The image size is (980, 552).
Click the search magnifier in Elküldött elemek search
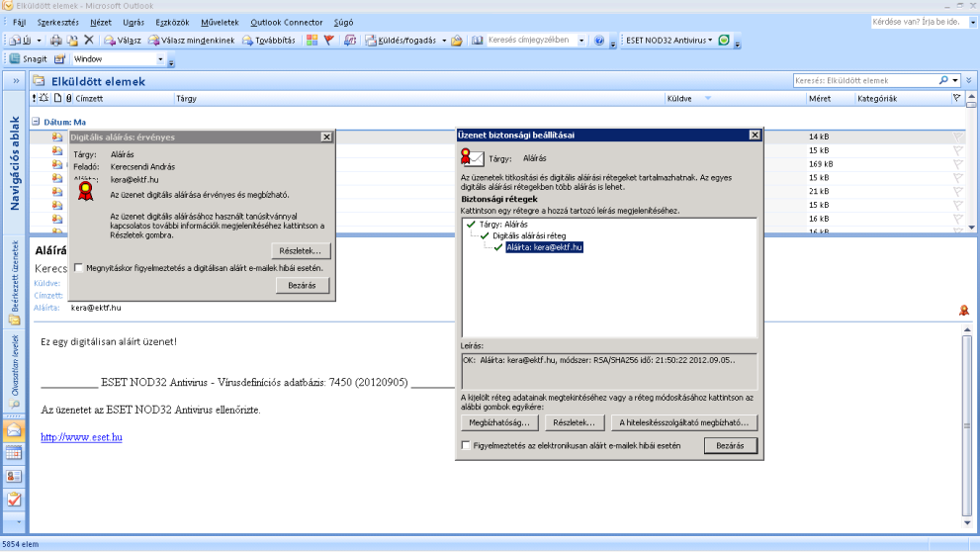coord(943,81)
